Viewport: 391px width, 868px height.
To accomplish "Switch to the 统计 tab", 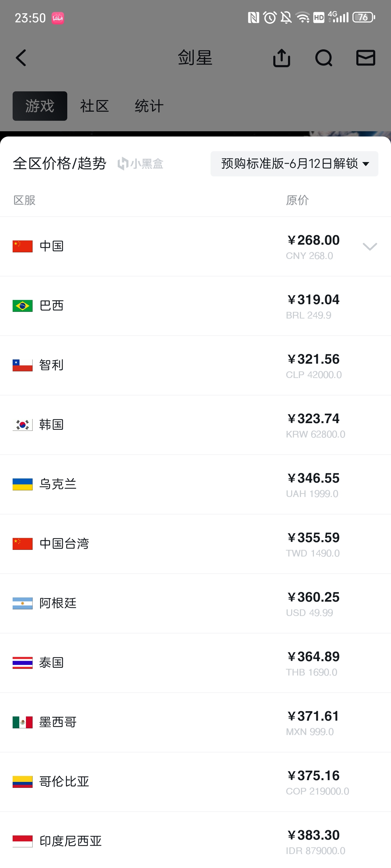I will click(x=149, y=106).
